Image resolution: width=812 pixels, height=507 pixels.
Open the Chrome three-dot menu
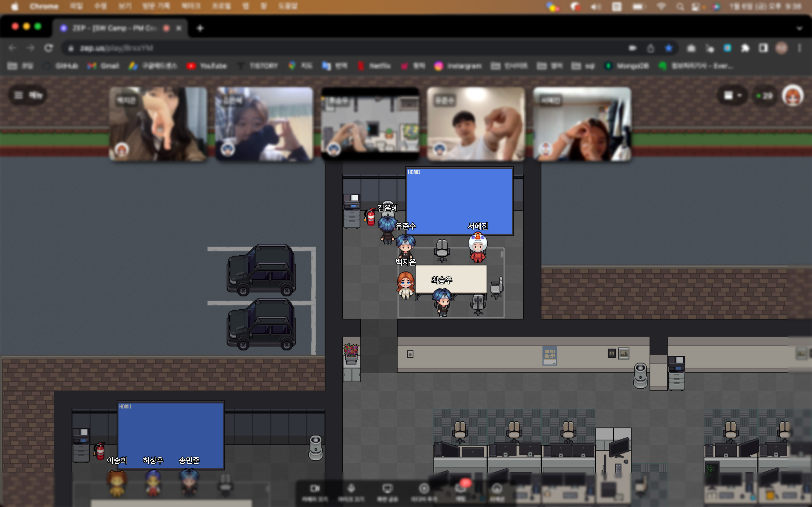coord(800,48)
